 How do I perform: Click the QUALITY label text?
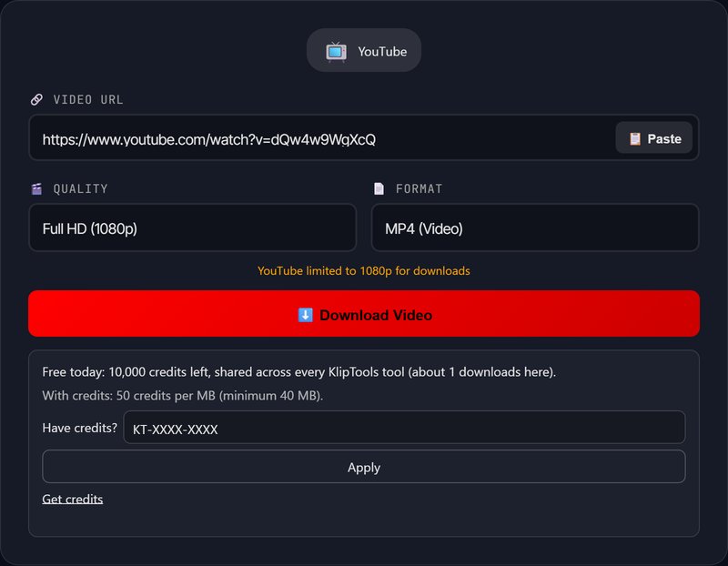pos(80,188)
